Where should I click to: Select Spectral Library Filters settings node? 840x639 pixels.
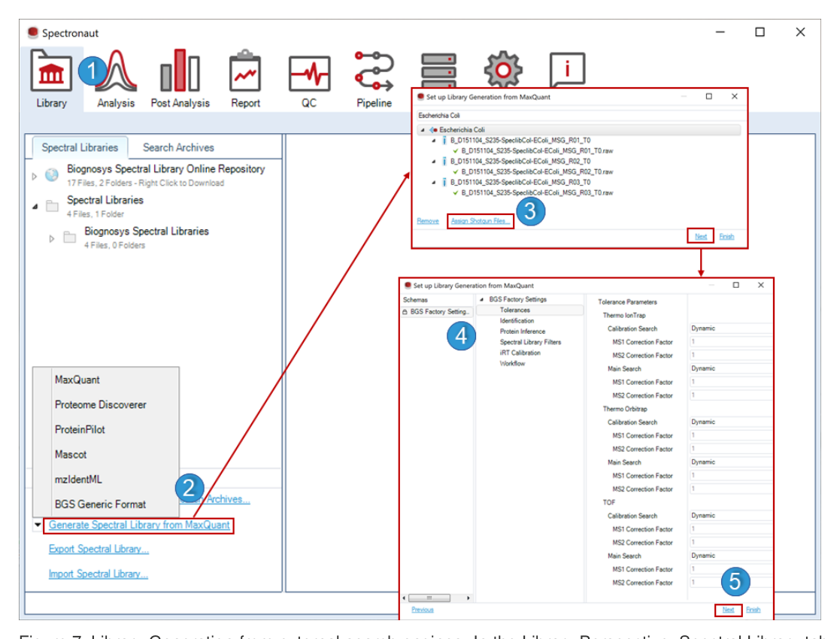coord(530,342)
